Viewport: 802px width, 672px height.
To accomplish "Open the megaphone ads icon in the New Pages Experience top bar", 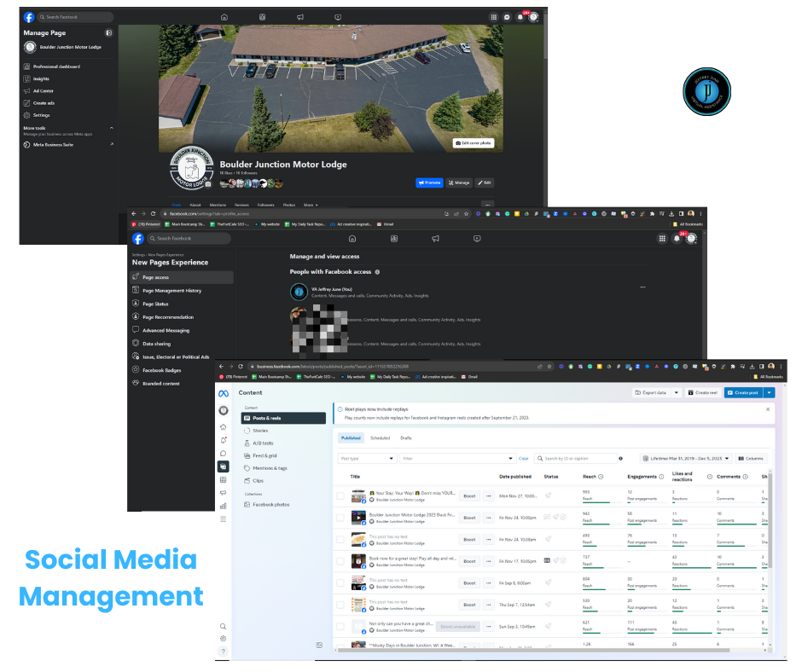I will [x=435, y=238].
